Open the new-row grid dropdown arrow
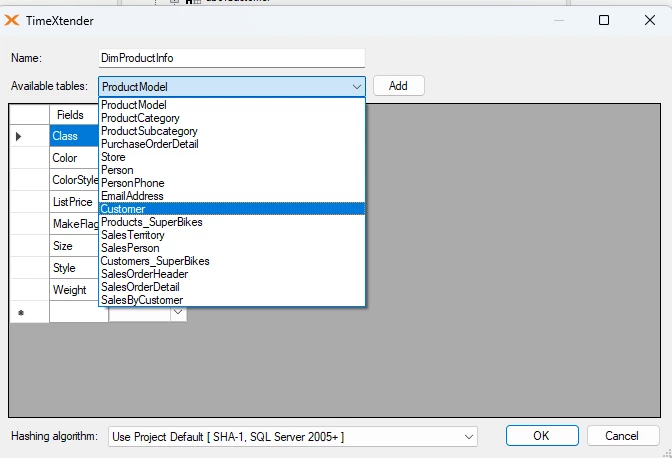 point(178,313)
